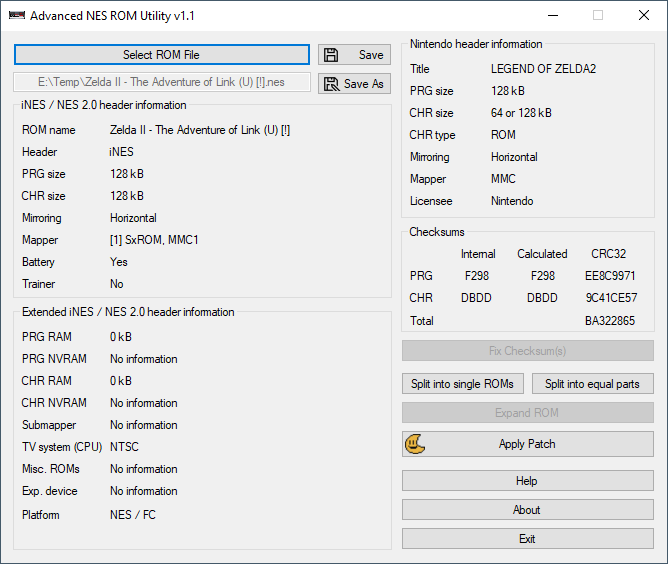
Task: Click the CHR CRC32 value 9C41CE57
Action: coord(610,298)
